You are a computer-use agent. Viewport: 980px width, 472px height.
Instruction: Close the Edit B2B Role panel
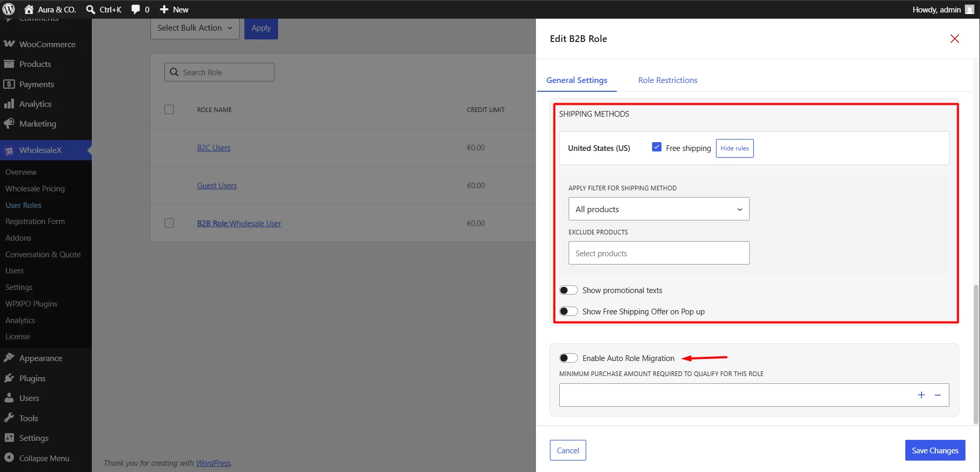click(955, 39)
